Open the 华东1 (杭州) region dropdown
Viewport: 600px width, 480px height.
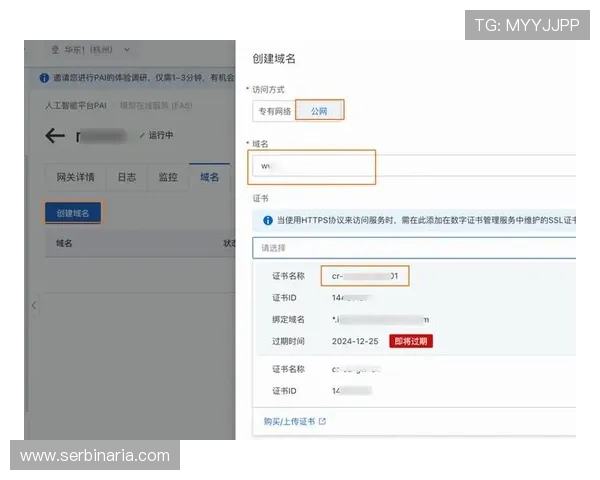coord(91,50)
